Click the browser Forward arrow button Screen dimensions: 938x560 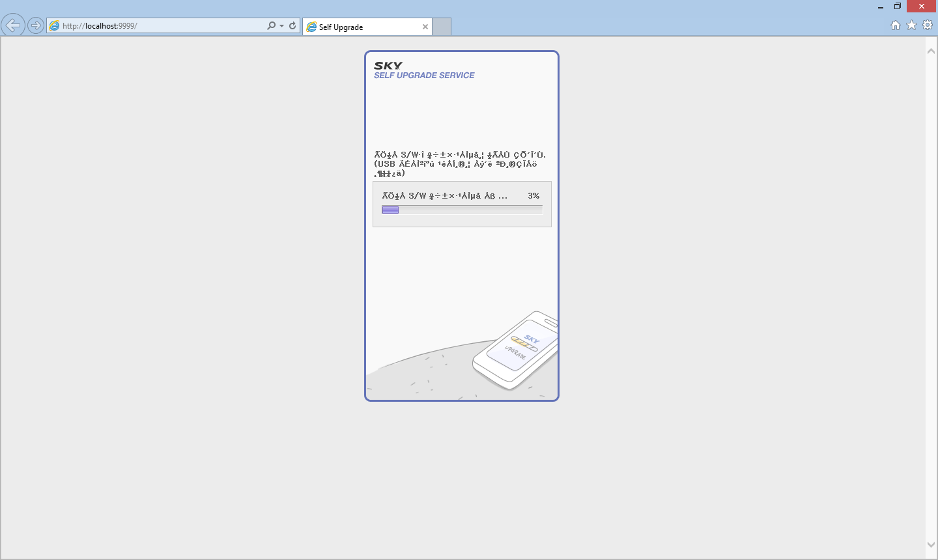[36, 26]
